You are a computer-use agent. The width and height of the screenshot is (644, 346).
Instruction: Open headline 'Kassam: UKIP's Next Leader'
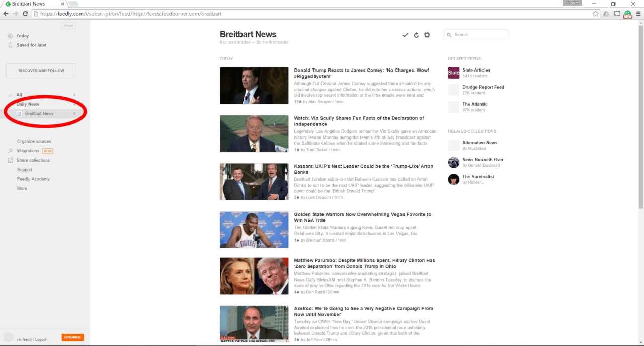tap(364, 169)
